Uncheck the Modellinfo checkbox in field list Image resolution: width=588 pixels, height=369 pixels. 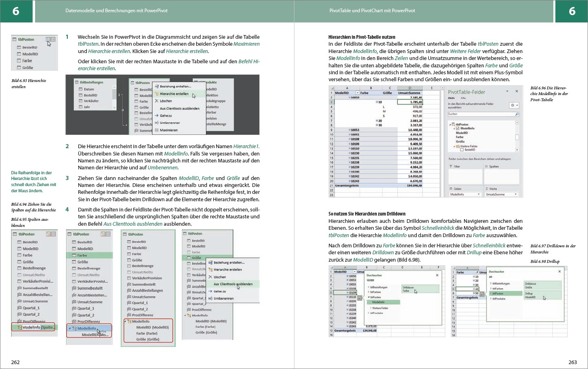[x=458, y=128]
